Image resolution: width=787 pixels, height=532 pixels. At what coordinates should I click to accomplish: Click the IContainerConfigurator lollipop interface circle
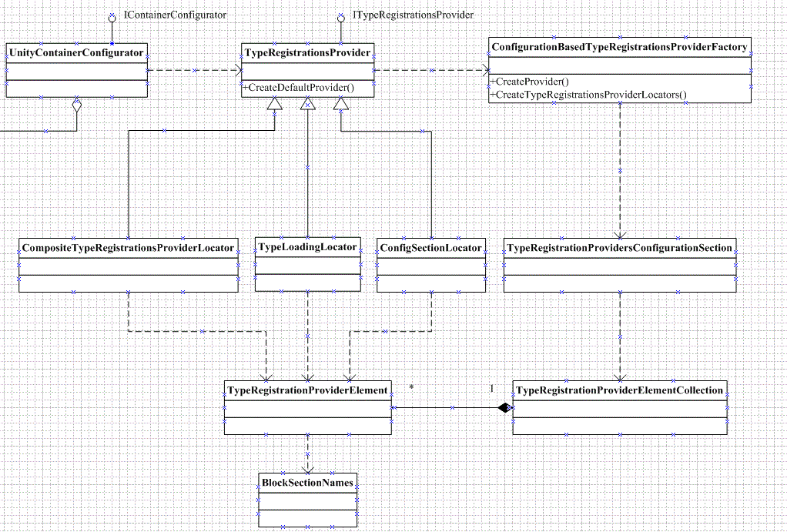(x=112, y=18)
